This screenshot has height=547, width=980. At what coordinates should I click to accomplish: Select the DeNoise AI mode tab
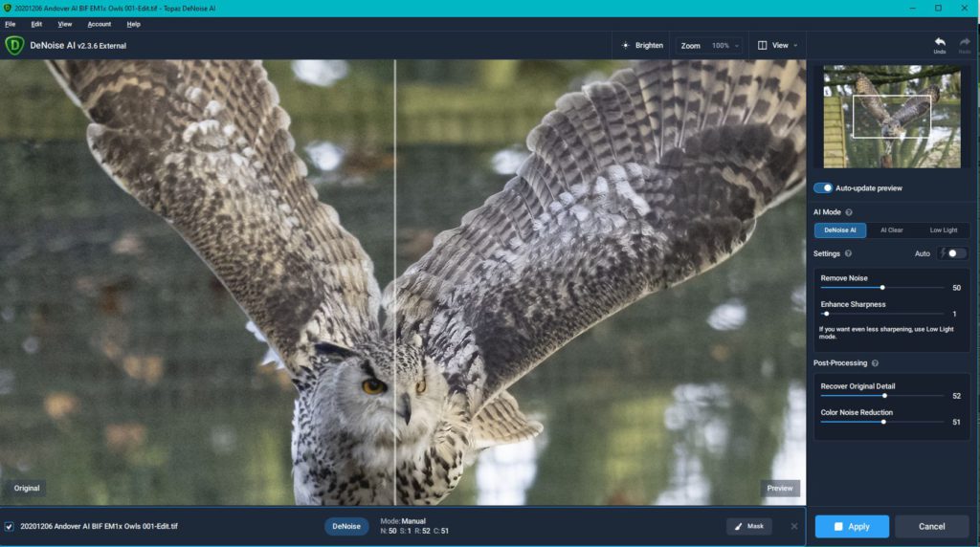[840, 230]
